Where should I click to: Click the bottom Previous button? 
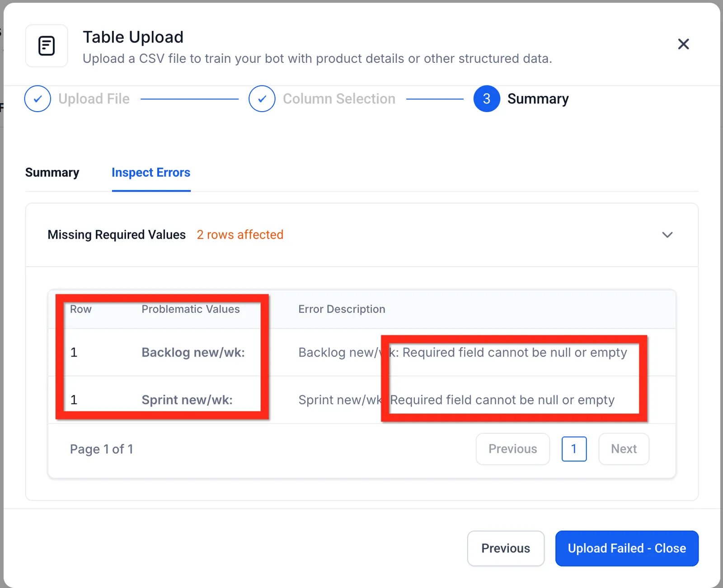pos(506,548)
